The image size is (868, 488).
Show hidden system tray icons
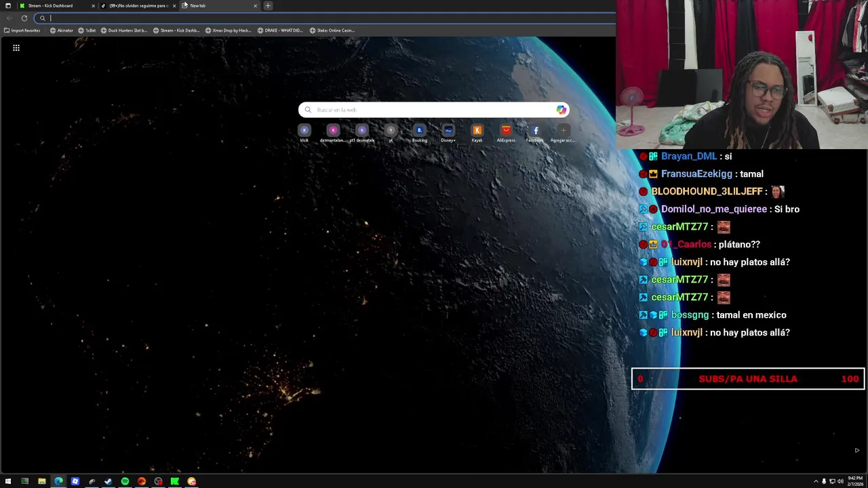(x=816, y=481)
